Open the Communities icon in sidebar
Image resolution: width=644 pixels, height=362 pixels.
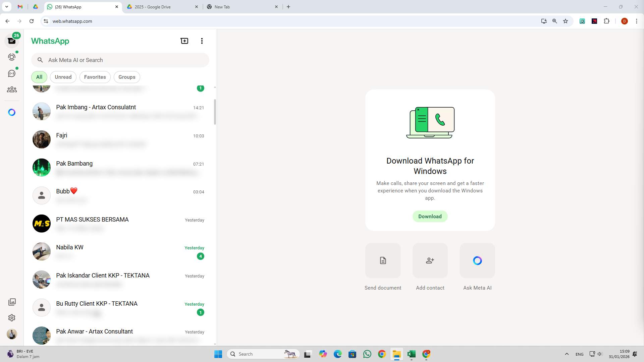(12, 89)
